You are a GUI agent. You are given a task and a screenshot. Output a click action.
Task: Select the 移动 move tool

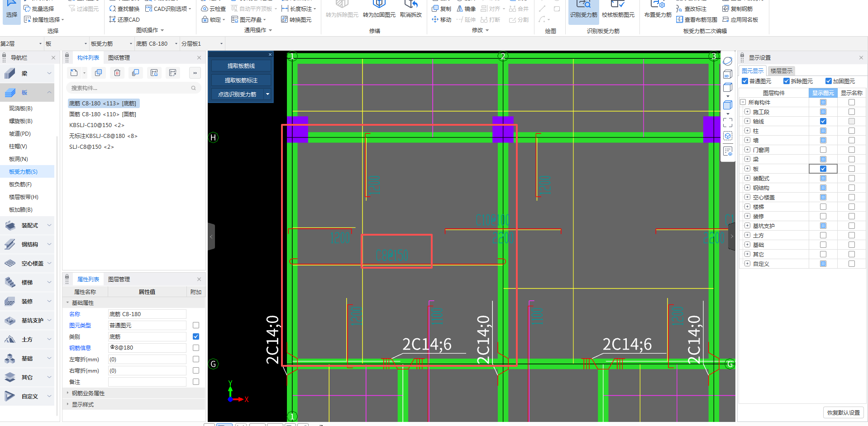[x=442, y=19]
